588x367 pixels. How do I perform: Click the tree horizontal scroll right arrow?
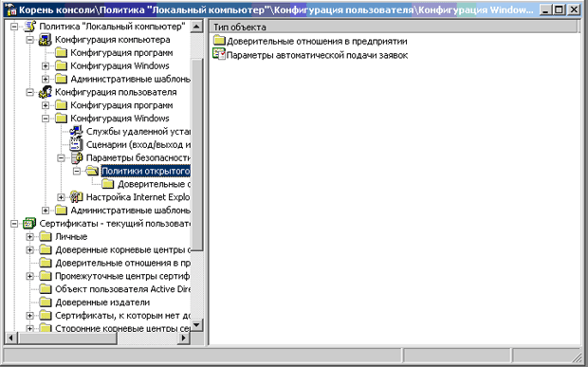(184, 339)
